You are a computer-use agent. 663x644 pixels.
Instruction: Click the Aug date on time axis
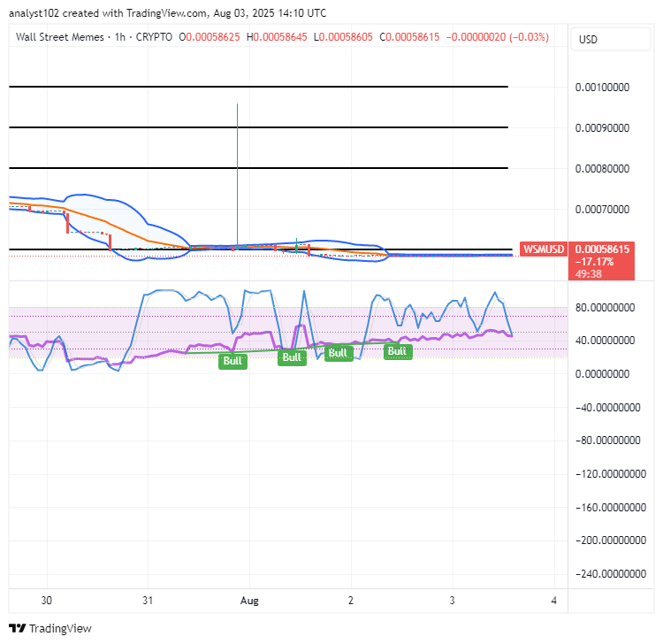pyautogui.click(x=249, y=601)
